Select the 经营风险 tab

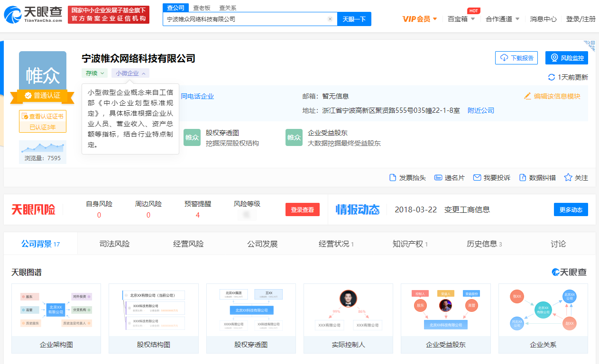pyautogui.click(x=188, y=244)
